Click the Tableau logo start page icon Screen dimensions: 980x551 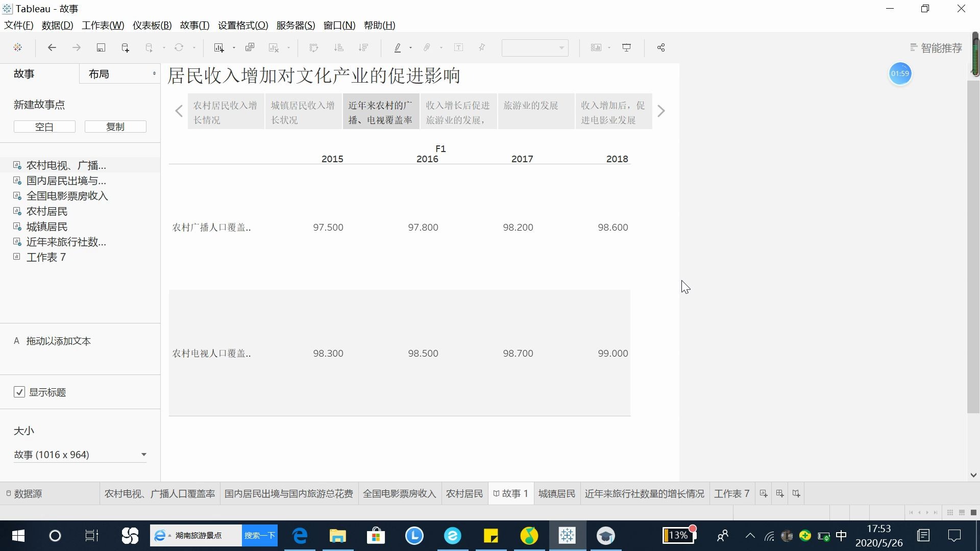[18, 47]
